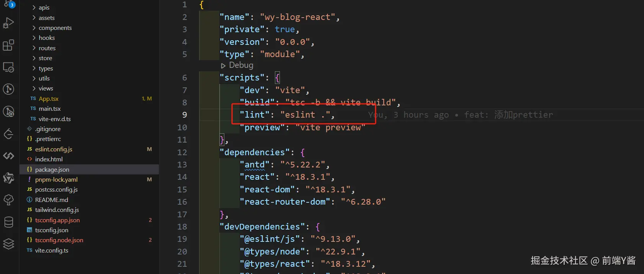The width and height of the screenshot is (644, 274).
Task: Place cursor on "eslint ." lint command
Action: tap(305, 115)
